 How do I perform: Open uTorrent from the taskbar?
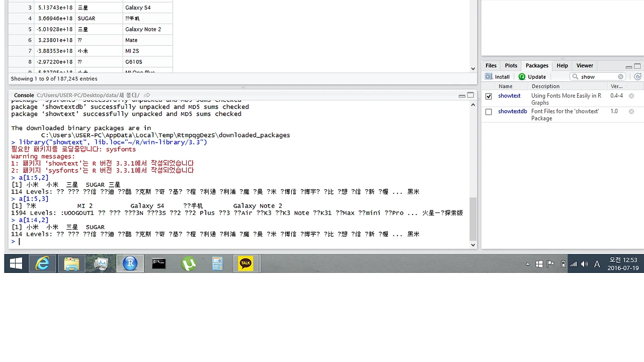(188, 263)
